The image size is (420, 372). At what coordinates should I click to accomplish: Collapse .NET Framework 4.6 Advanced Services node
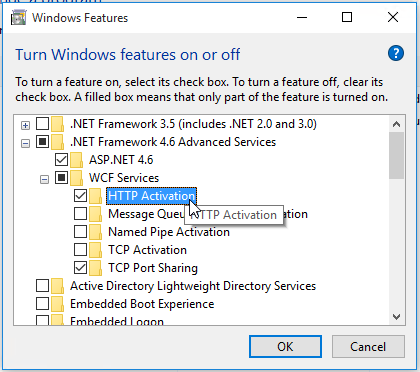click(25, 144)
